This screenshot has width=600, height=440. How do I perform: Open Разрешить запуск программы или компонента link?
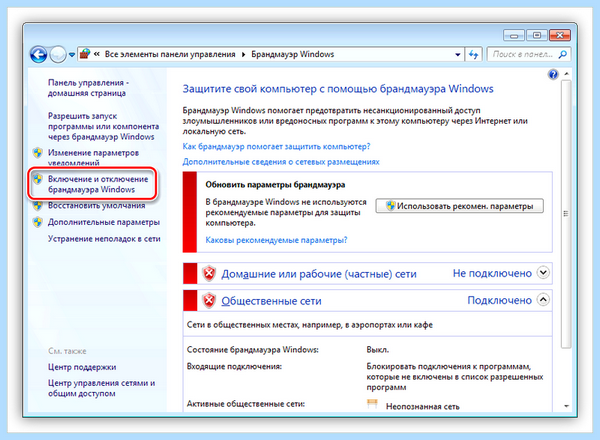[x=103, y=126]
